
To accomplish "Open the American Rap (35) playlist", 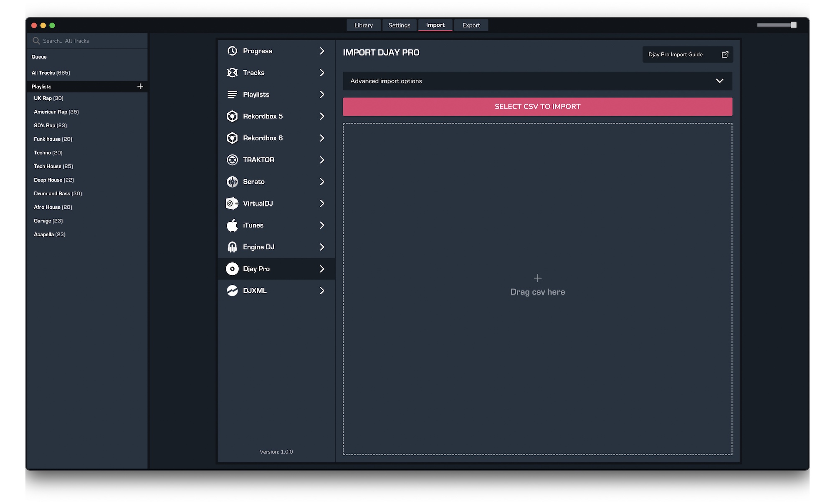I will click(56, 112).
